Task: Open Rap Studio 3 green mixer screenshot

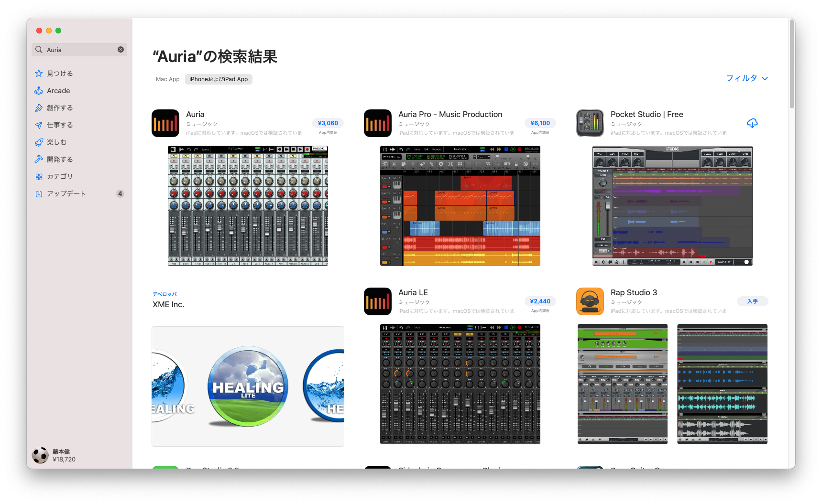Action: click(623, 384)
